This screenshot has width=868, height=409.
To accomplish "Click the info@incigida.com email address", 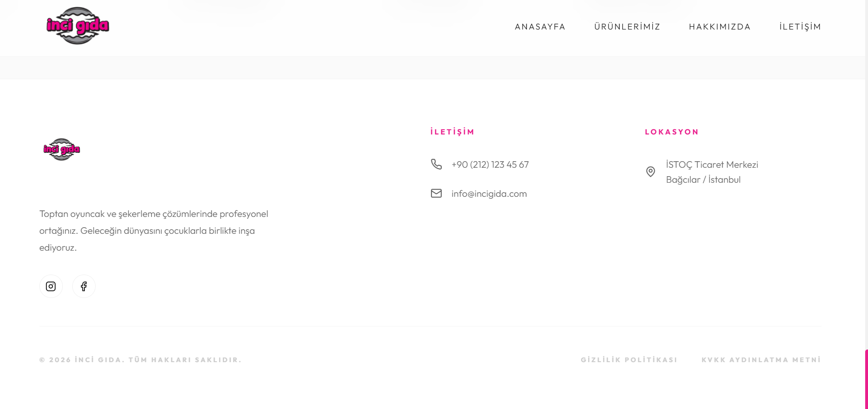I will 489,193.
